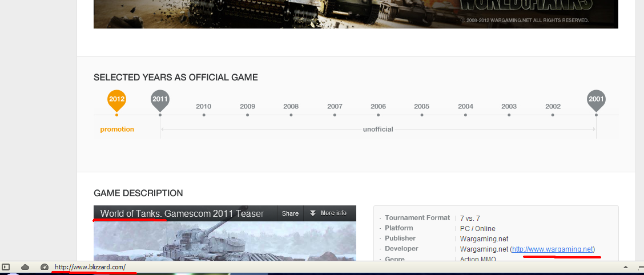This screenshot has width=644, height=275.
Task: Click the 2007 year on the timeline
Action: (x=335, y=106)
